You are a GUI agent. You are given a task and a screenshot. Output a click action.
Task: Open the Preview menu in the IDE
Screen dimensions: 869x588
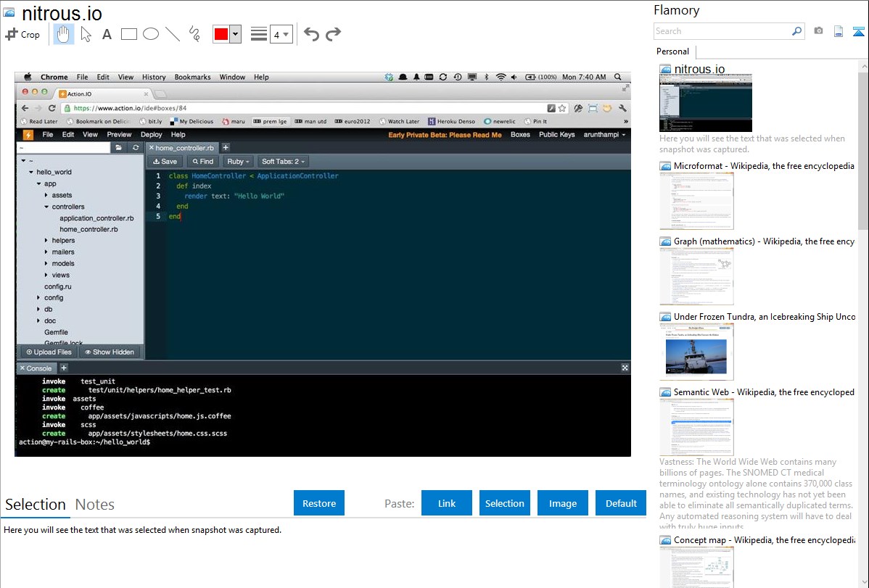pyautogui.click(x=119, y=135)
